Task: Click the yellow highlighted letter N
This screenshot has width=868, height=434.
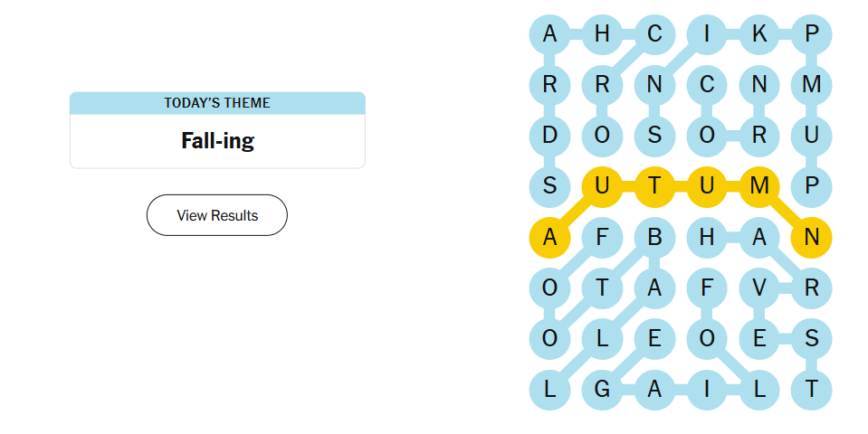Action: 812,239
